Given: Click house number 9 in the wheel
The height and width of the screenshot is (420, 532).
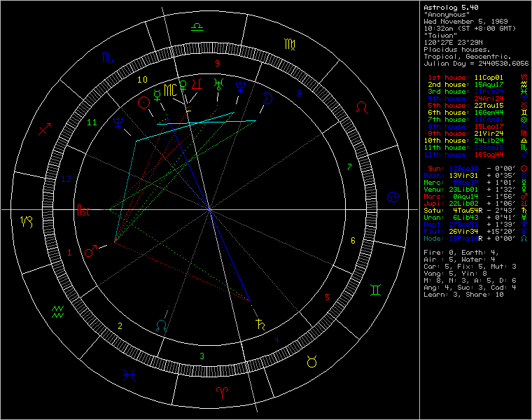Looking at the screenshot, I should tap(218, 64).
